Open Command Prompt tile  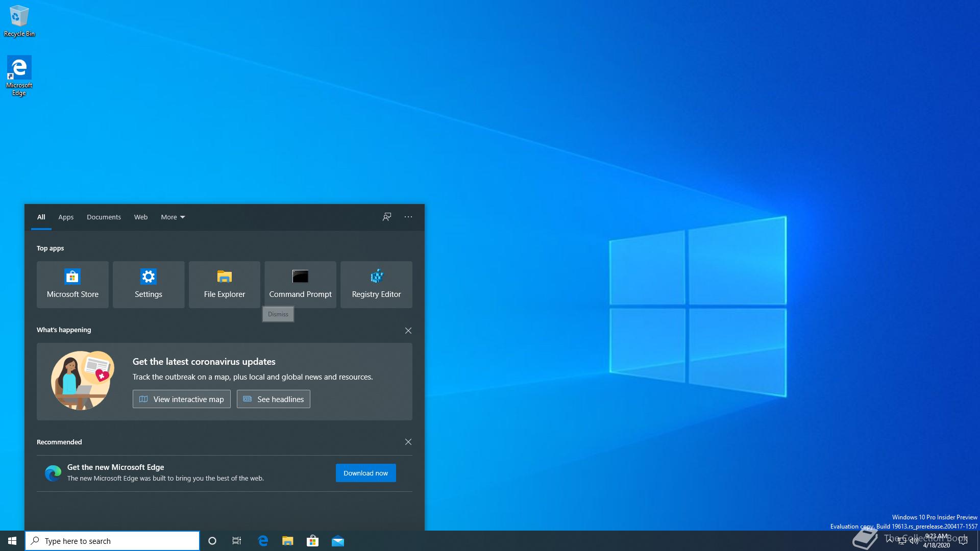pos(300,284)
